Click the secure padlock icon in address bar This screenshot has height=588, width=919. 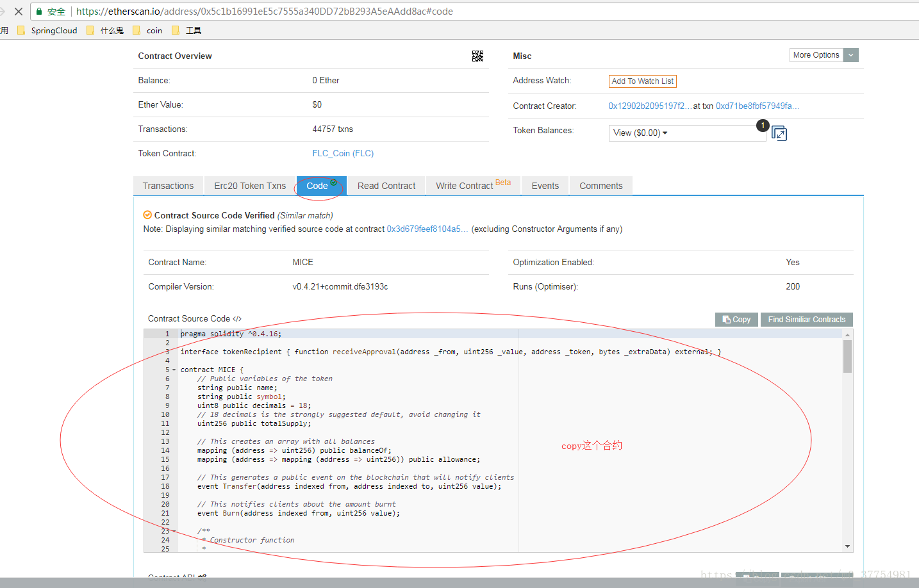coord(39,12)
